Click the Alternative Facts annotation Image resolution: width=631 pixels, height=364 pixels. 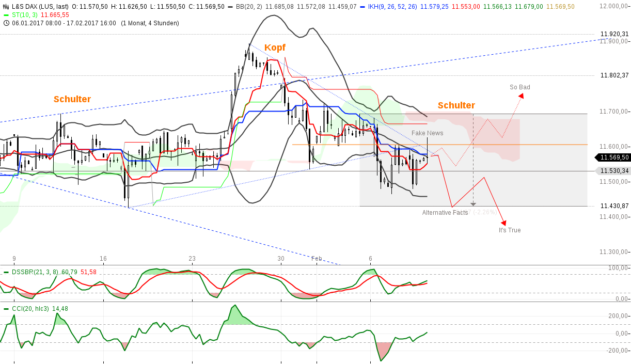(x=445, y=212)
